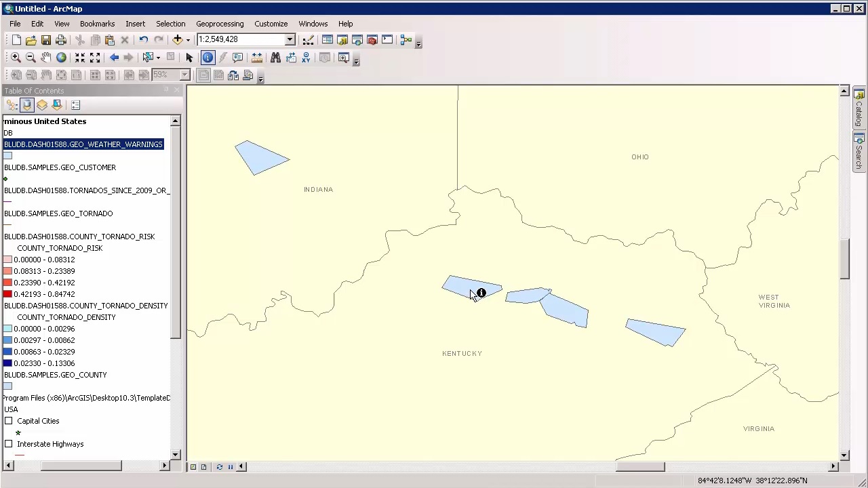The width and height of the screenshot is (868, 488).
Task: Select the GEO_WEATHER_WARNINGS layer
Action: [x=83, y=144]
